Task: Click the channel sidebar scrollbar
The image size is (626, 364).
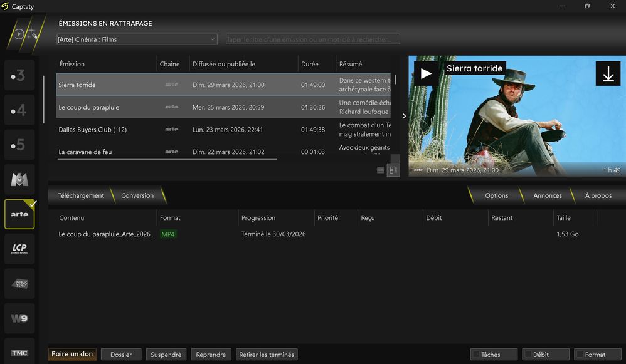Action: click(x=43, y=100)
